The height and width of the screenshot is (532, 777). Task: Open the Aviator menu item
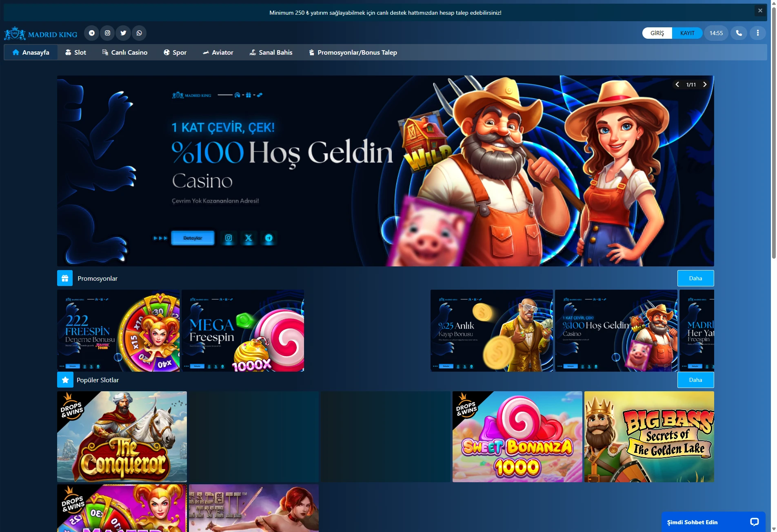point(218,52)
